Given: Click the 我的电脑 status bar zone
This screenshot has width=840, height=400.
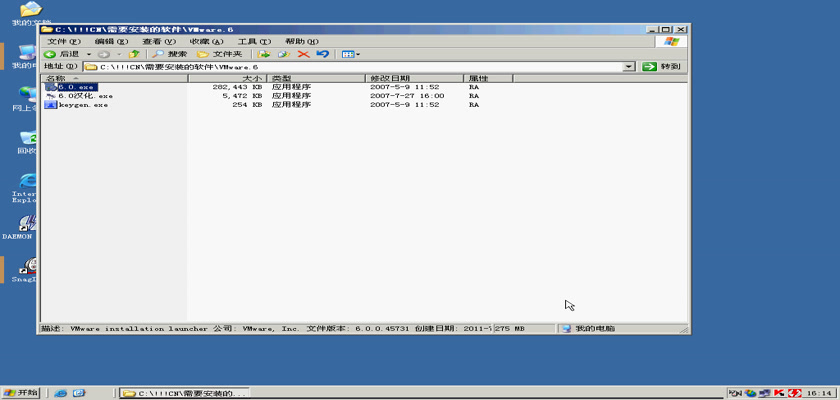Looking at the screenshot, I should pos(622,329).
